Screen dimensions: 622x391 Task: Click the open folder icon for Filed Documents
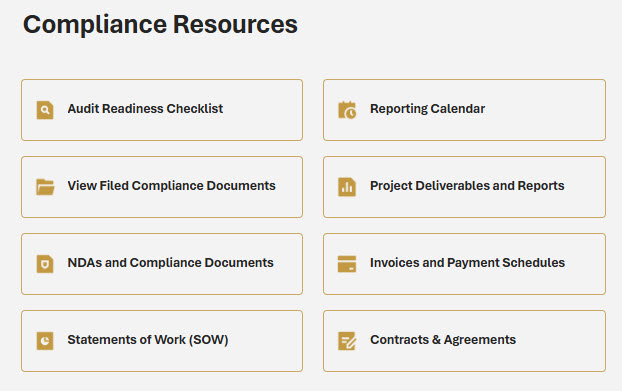click(45, 187)
